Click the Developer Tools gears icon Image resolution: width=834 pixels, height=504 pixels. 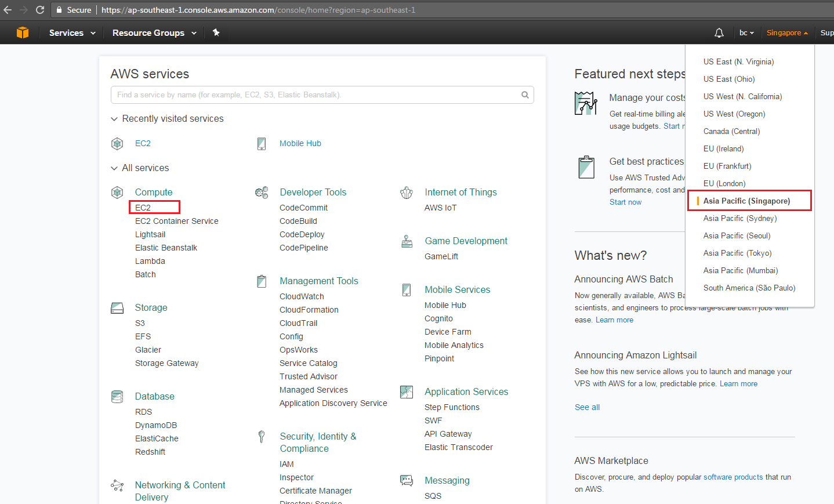[x=262, y=192]
